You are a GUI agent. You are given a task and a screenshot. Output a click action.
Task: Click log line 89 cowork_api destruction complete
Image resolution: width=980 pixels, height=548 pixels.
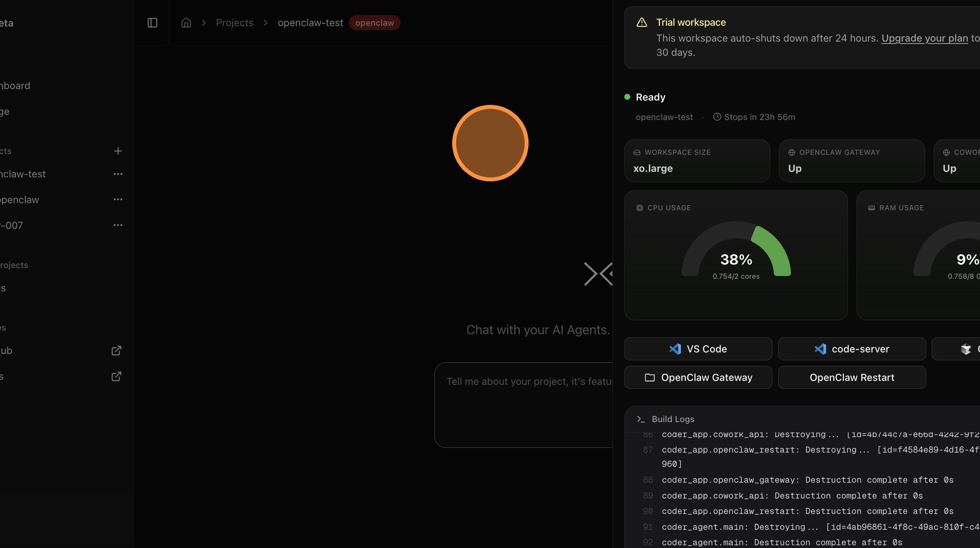(792, 496)
